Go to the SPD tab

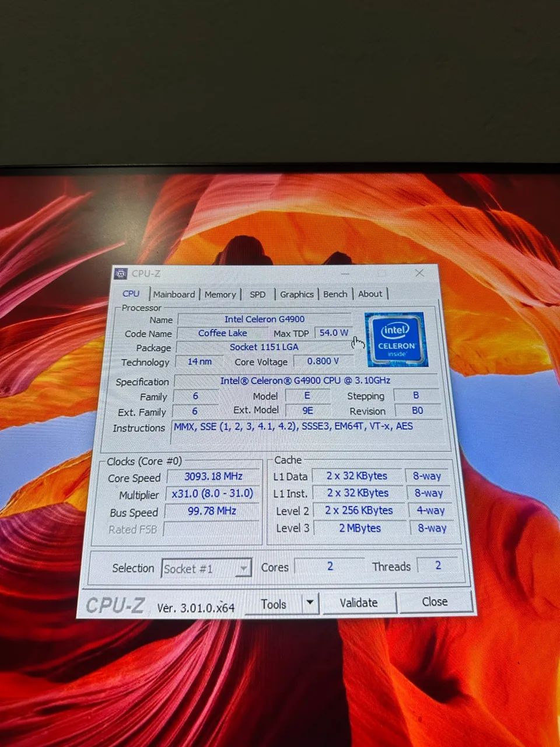coord(257,295)
